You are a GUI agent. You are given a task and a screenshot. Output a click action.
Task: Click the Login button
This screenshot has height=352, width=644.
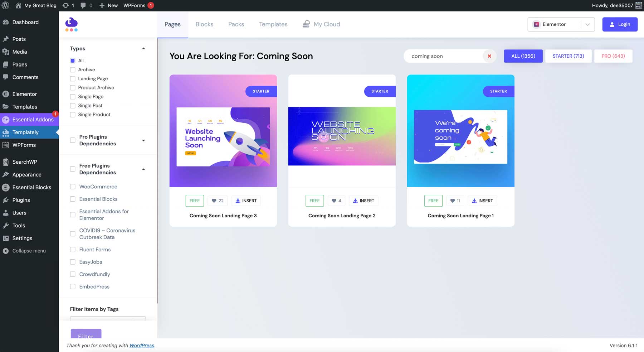[x=620, y=24]
